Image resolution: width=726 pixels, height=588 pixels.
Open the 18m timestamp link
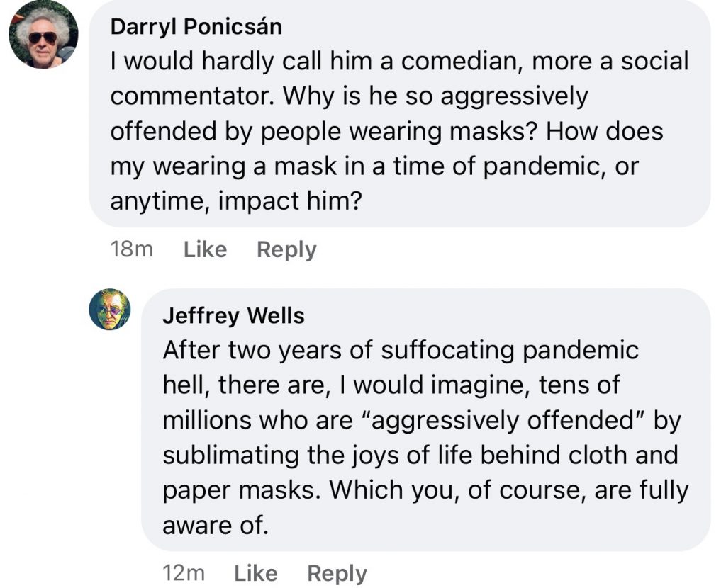(133, 249)
